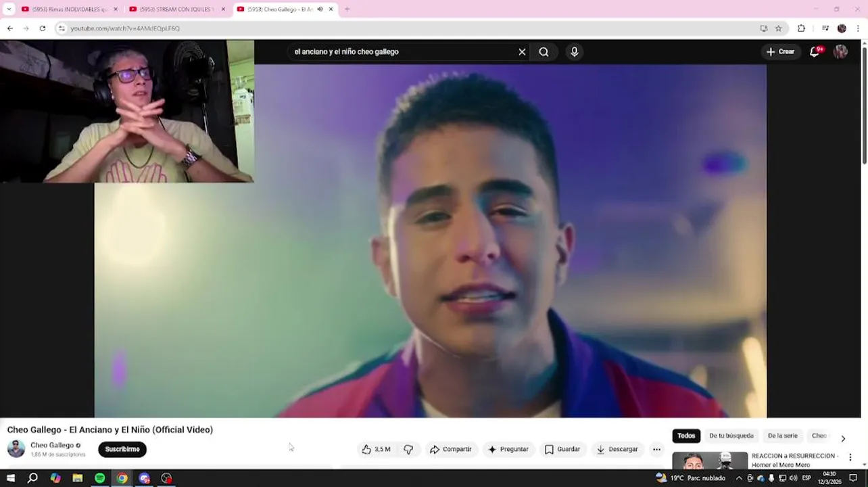Click the taskbar clock showing 04:30
The image size is (868, 487).
point(829,478)
